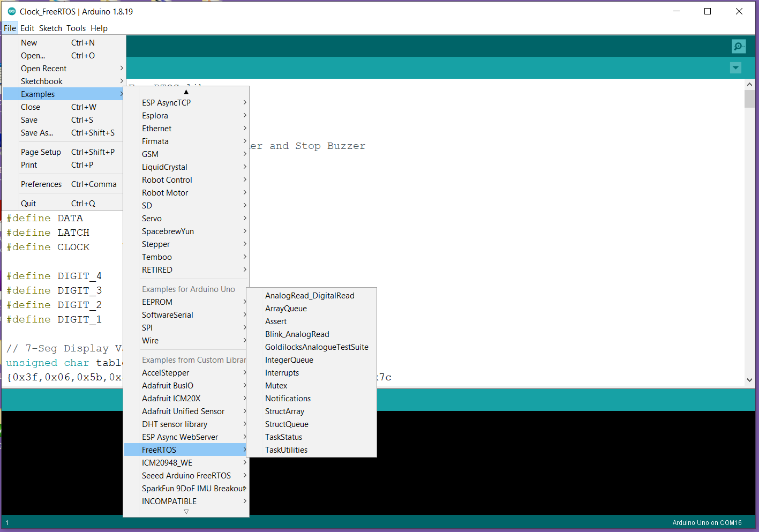
Task: Open Adafruit BusIO examples submenu
Action: (x=186, y=386)
